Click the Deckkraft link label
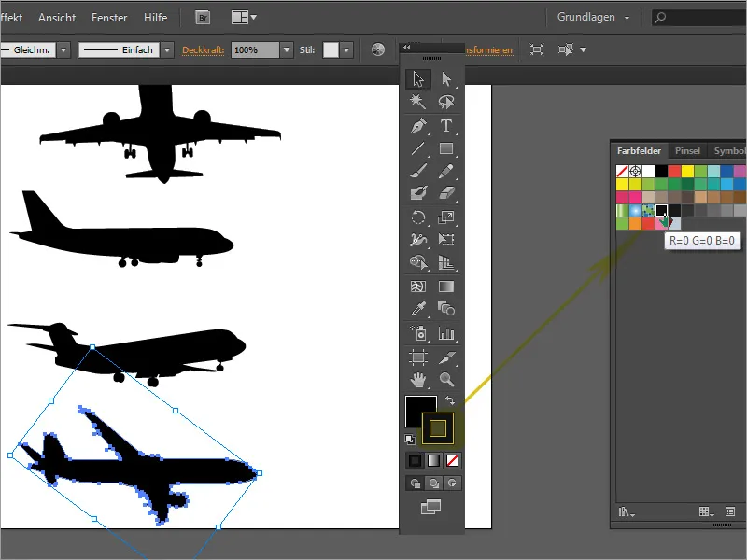 point(203,50)
